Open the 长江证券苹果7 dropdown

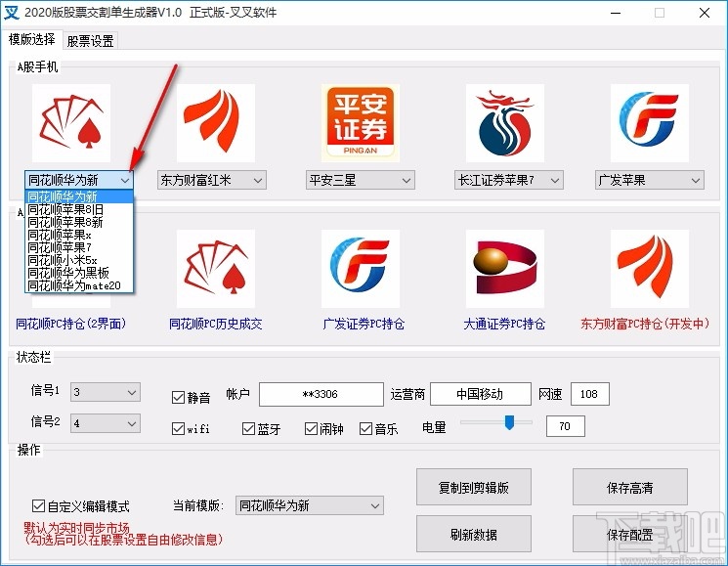[x=509, y=180]
